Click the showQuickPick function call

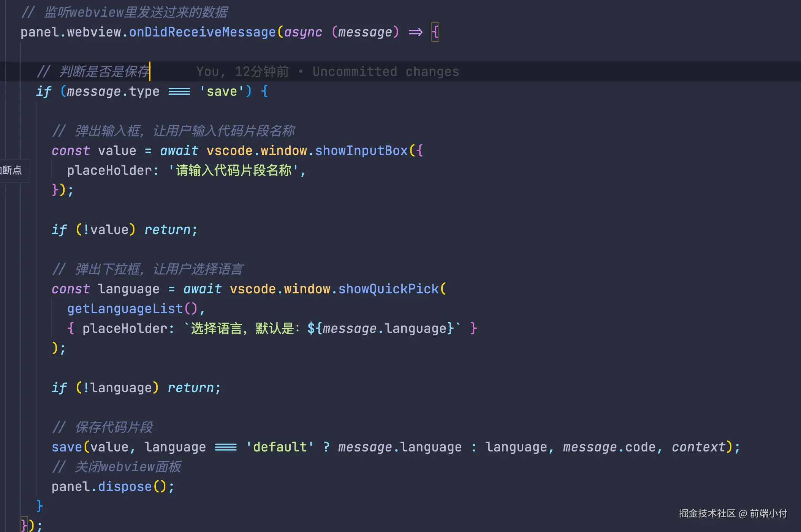coord(388,289)
